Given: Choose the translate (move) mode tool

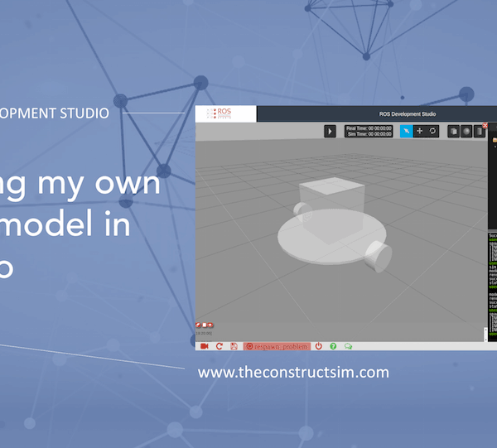Looking at the screenshot, I should coord(419,131).
